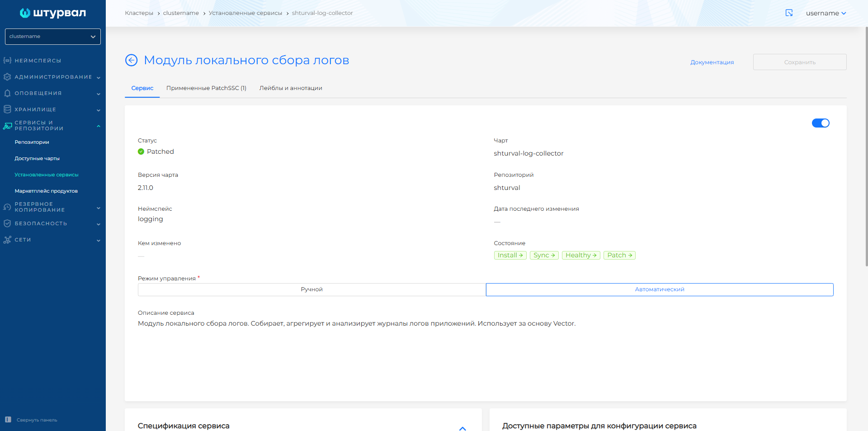Click the Healthy state tag
The image size is (868, 431).
coord(580,256)
